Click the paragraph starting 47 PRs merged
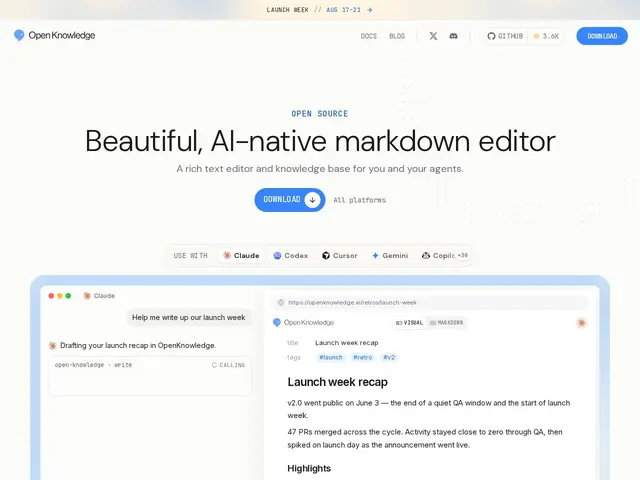Viewport: 640px width, 480px height. click(x=425, y=438)
